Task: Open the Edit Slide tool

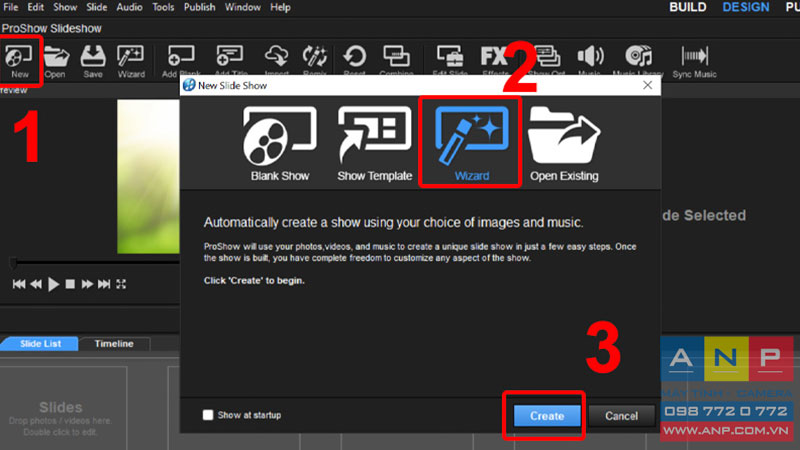Action: pos(450,61)
